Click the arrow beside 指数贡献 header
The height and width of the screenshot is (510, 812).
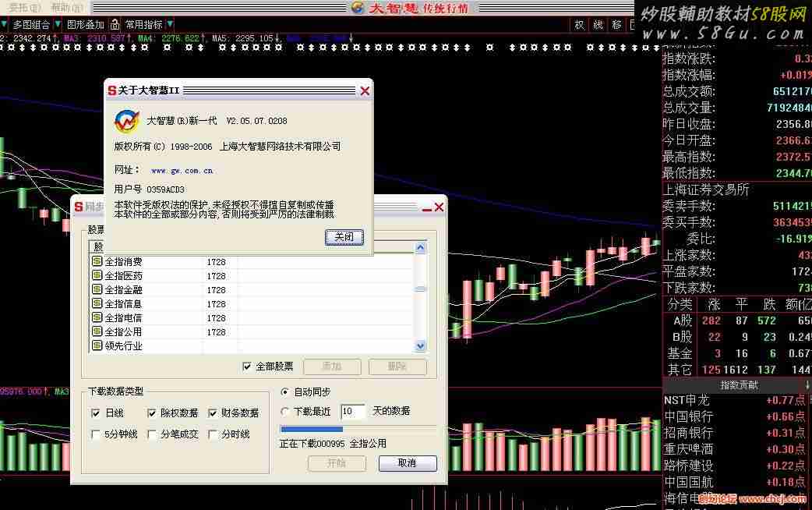point(807,385)
